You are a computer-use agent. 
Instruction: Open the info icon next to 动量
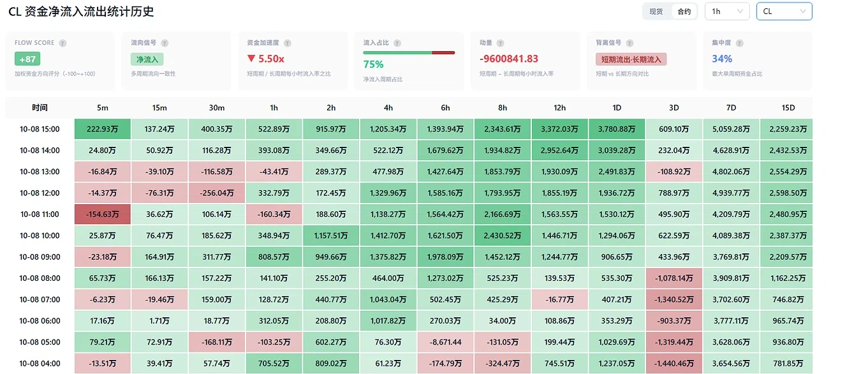(500, 43)
